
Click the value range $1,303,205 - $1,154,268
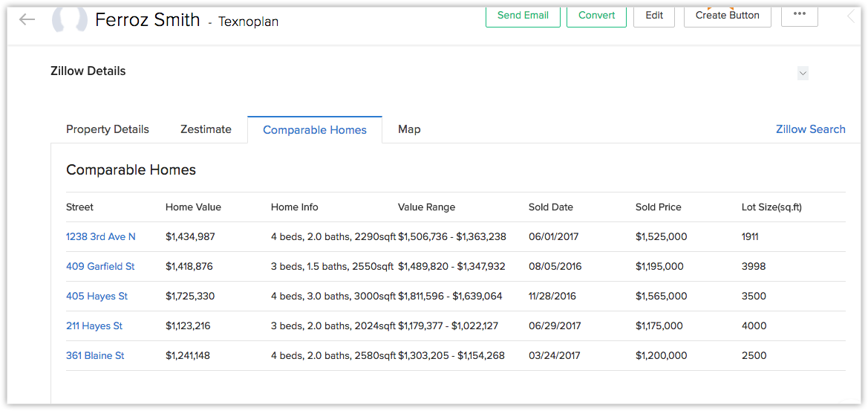click(451, 355)
